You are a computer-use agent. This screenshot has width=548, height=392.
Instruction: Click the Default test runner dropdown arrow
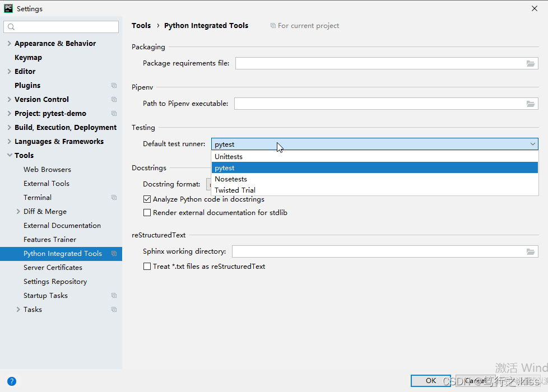click(532, 144)
